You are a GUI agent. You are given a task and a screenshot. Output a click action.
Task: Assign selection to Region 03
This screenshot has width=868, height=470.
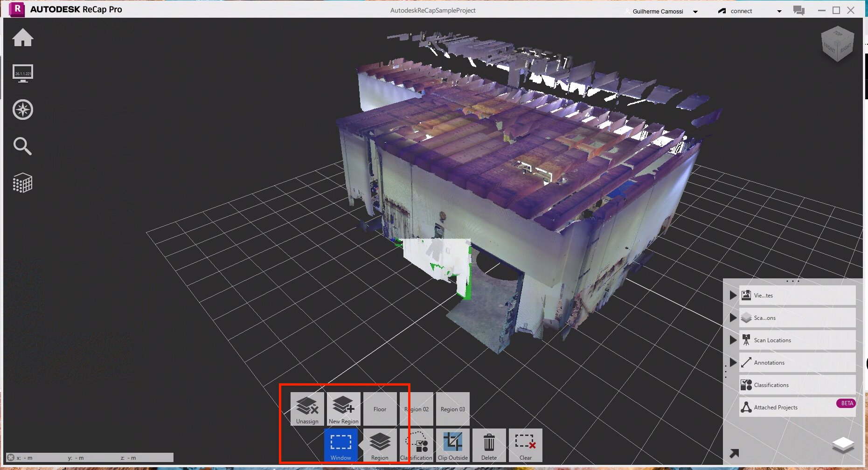coord(452,409)
